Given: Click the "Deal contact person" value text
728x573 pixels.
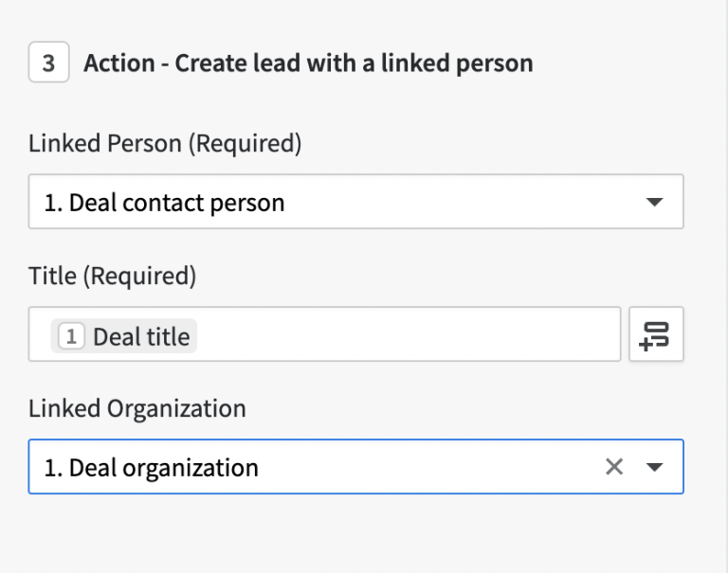Looking at the screenshot, I should pos(177,203).
